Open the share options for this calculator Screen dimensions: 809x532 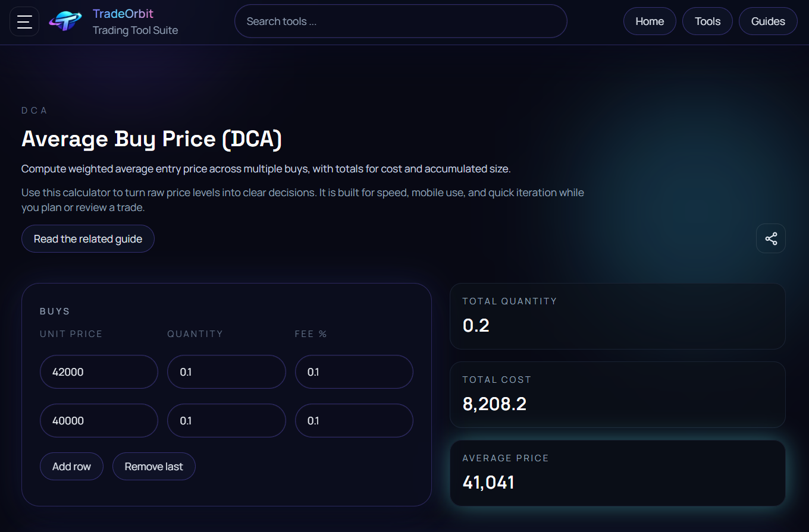[771, 238]
